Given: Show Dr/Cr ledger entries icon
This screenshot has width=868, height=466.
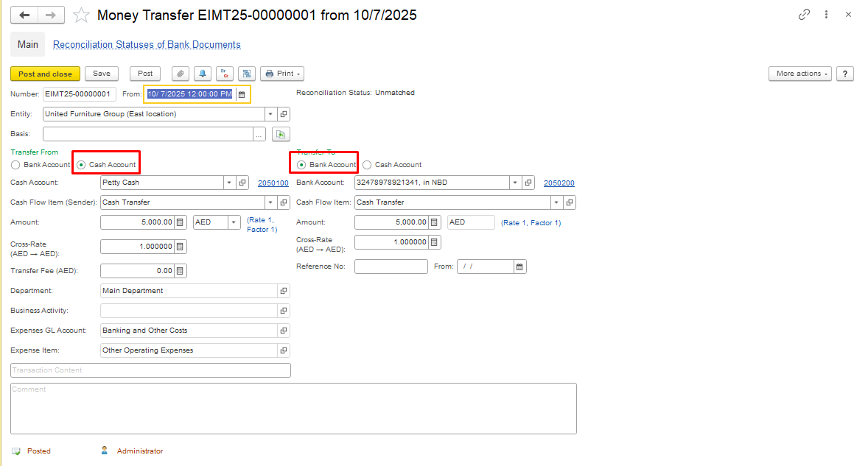Looking at the screenshot, I should 225,74.
